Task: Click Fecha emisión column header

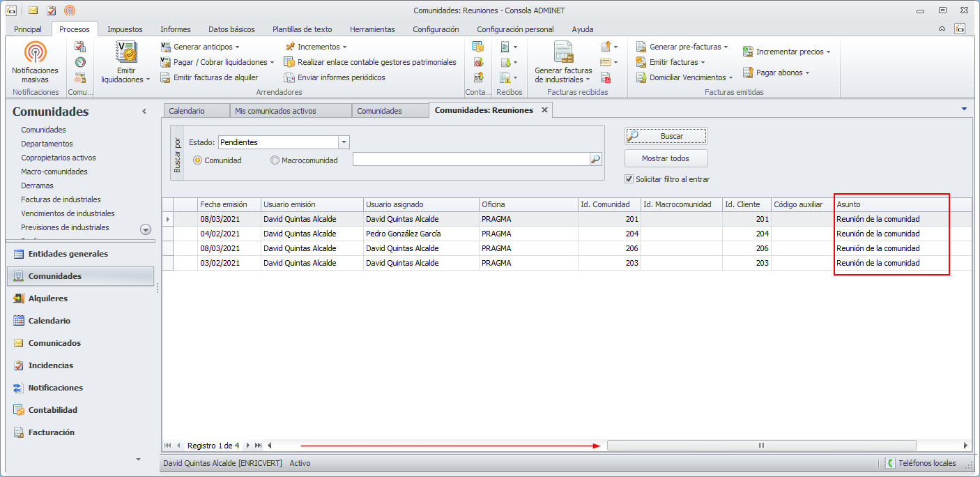Action: tap(229, 204)
